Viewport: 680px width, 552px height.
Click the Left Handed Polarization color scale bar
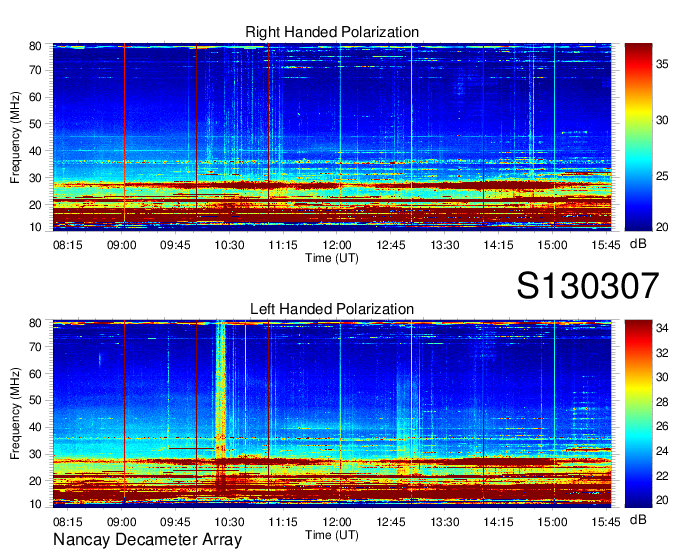(x=638, y=414)
